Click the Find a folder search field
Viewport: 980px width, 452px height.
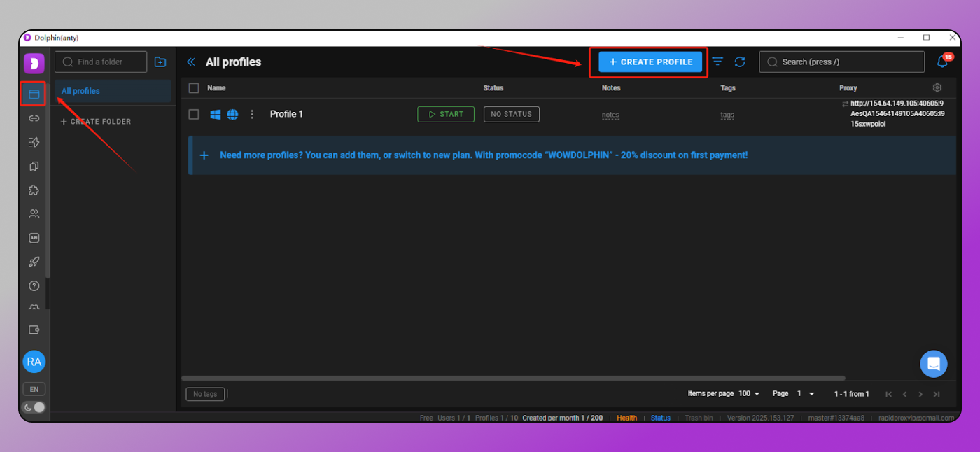(101, 62)
